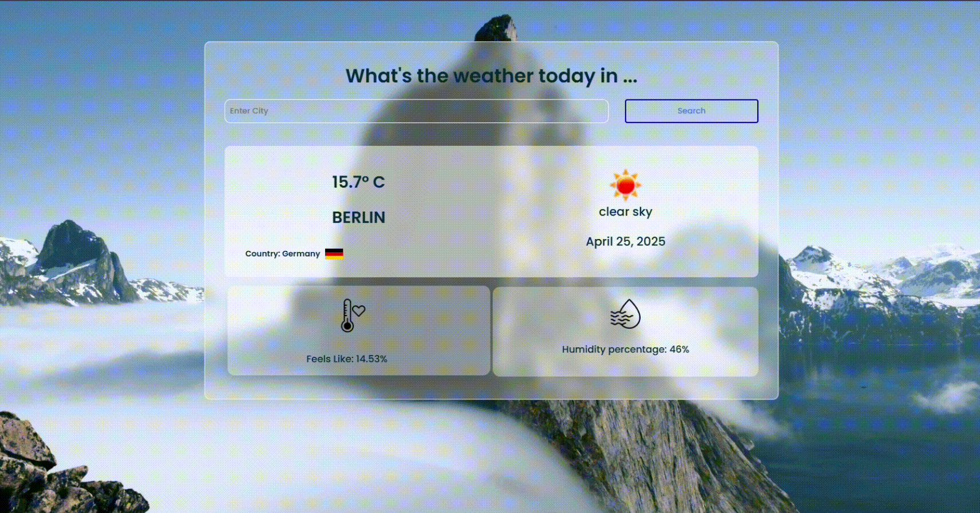Viewport: 980px width, 513px height.
Task: Click the clear sky description text
Action: coord(625,212)
